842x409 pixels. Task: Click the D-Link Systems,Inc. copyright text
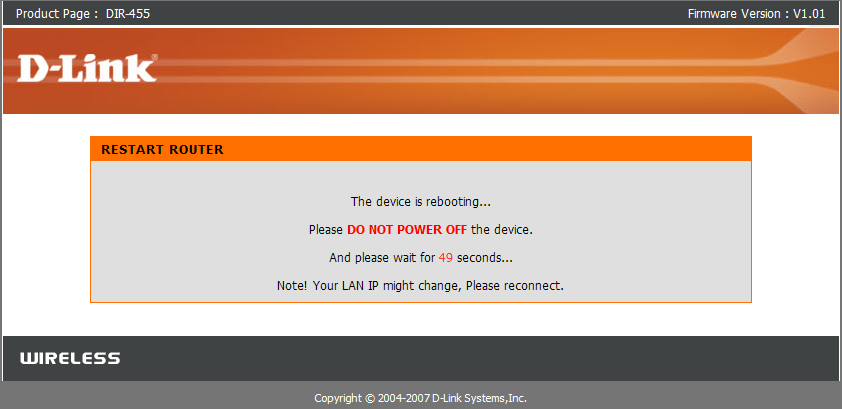point(480,399)
